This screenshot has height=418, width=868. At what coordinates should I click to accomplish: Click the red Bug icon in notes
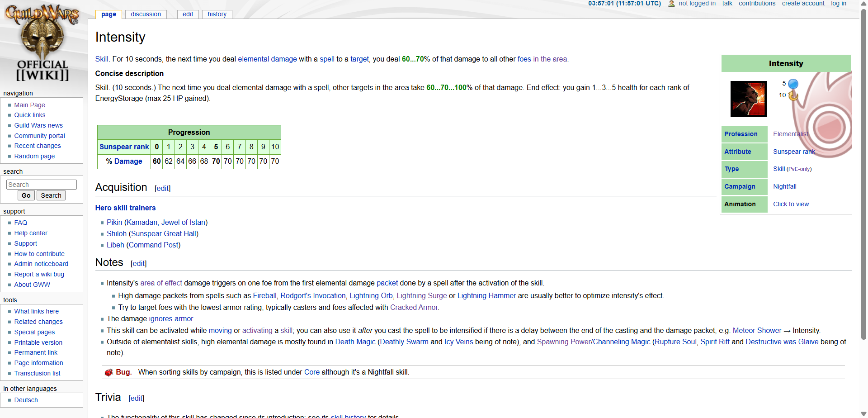pyautogui.click(x=109, y=372)
